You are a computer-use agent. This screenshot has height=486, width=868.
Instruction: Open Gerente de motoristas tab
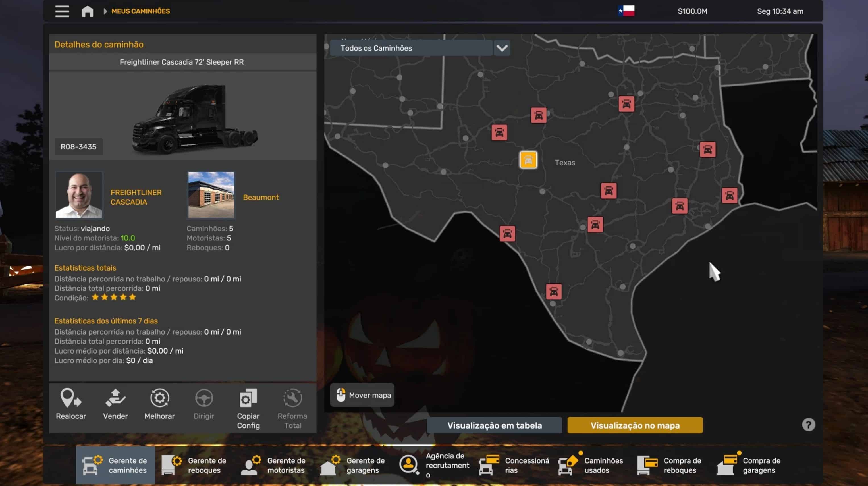pyautogui.click(x=273, y=465)
